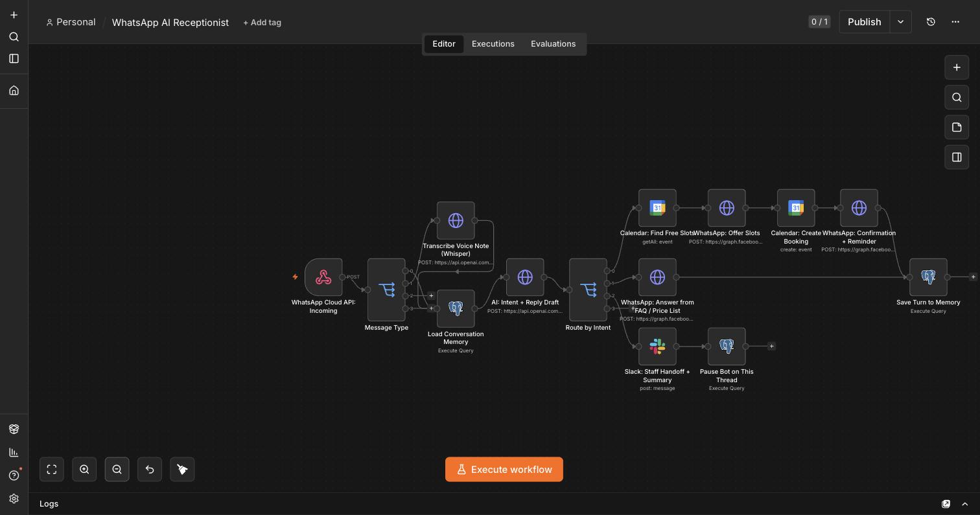Click the Add tag link
The width and height of the screenshot is (980, 515).
(x=262, y=22)
